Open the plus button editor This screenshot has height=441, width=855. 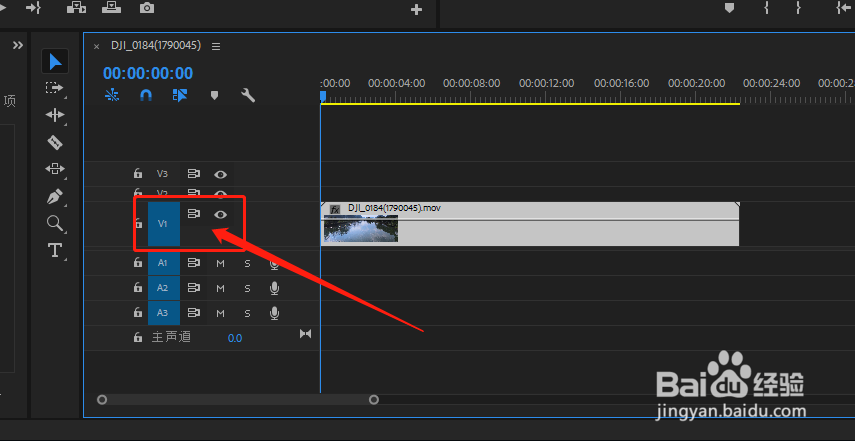tap(416, 9)
